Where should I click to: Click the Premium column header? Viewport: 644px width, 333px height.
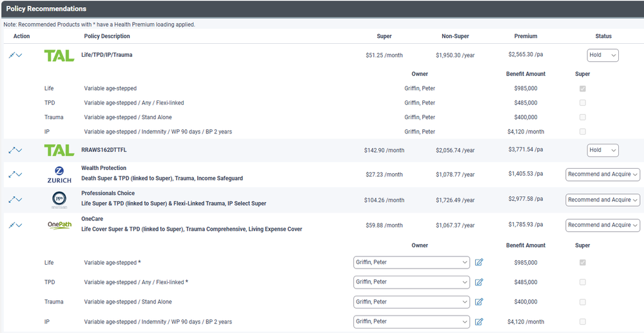pos(525,36)
